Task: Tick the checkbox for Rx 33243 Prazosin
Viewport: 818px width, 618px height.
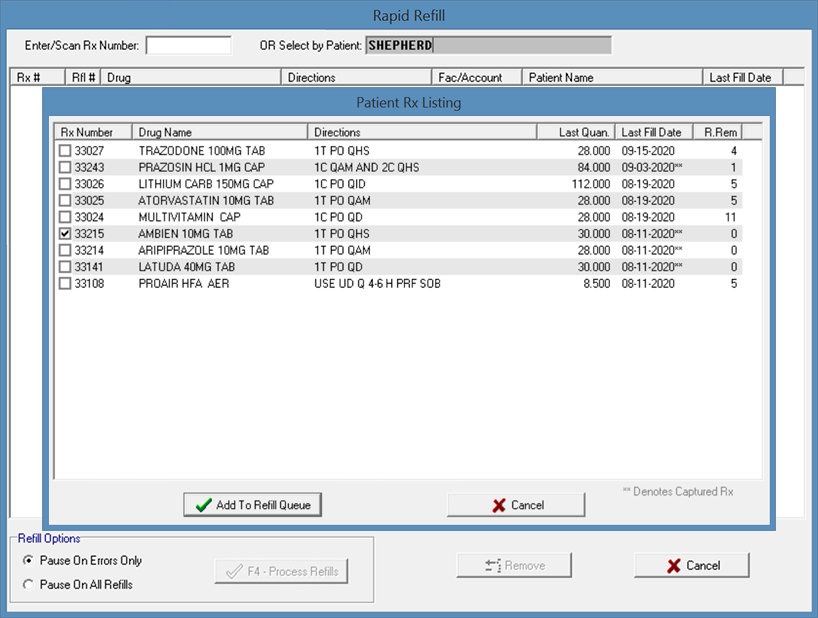Action: tap(65, 167)
